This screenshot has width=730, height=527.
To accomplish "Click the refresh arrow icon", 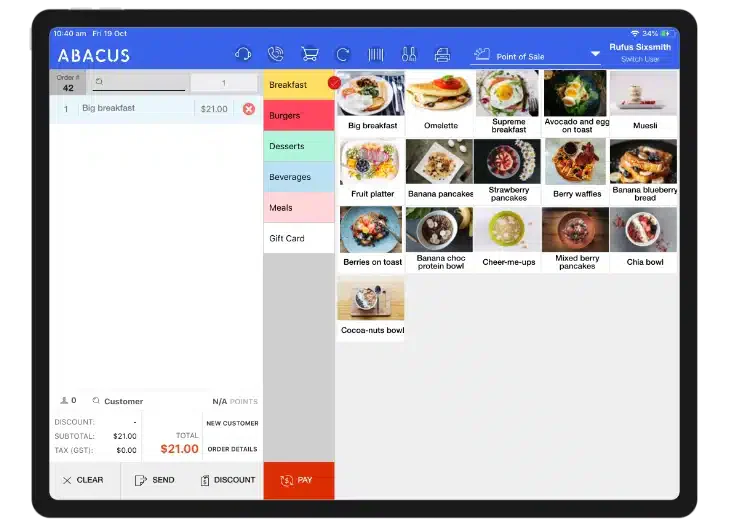I will [x=343, y=55].
